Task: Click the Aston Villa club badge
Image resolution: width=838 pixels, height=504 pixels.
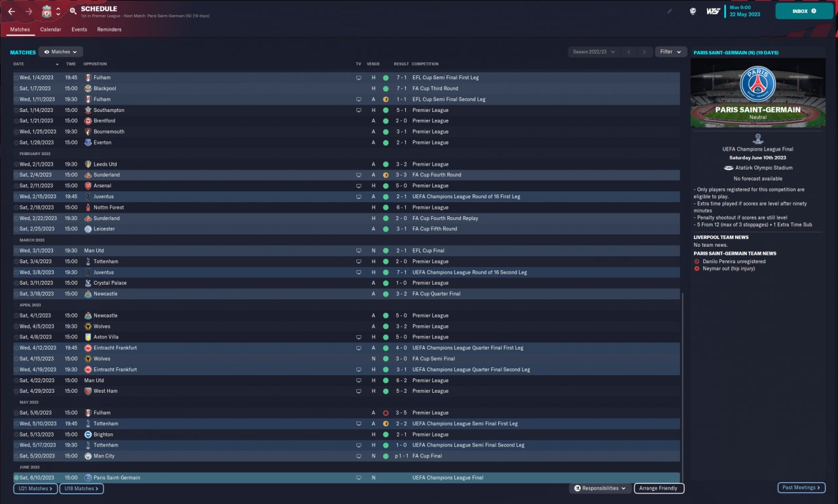Action: click(88, 337)
